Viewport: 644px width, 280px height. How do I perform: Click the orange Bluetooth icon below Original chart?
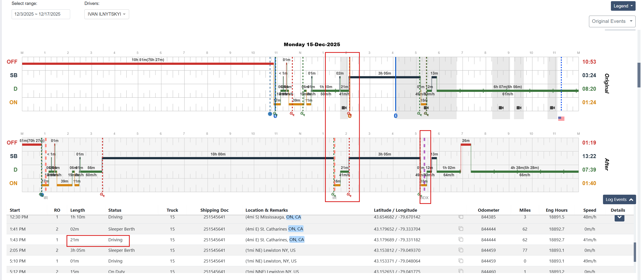(x=350, y=116)
